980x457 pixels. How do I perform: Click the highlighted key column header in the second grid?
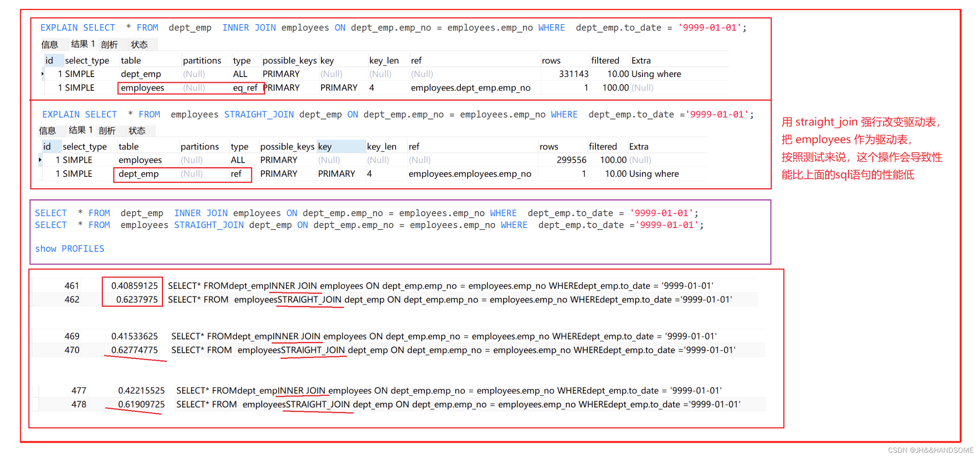click(341, 146)
